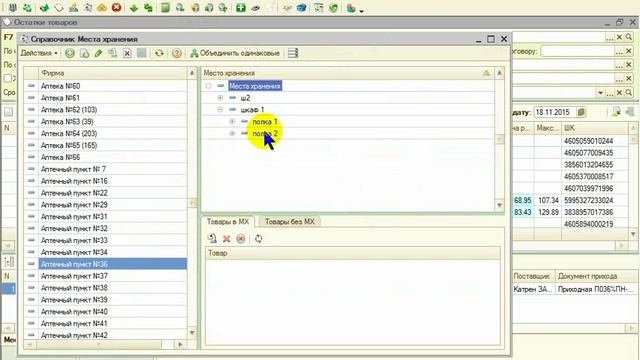Click the add-from-list icon in Товары panel
Image resolution: width=640 pixels, height=360 pixels.
coord(212,238)
